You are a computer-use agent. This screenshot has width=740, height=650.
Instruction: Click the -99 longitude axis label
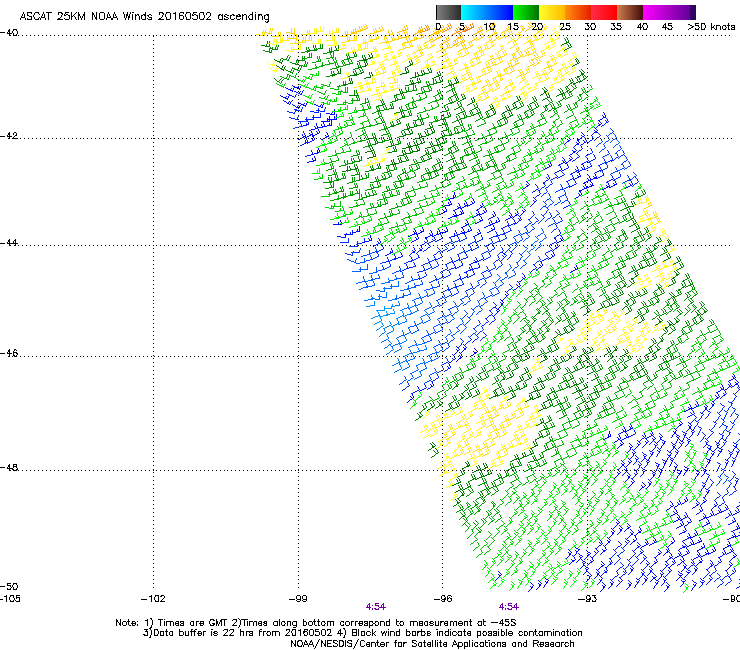(x=298, y=599)
